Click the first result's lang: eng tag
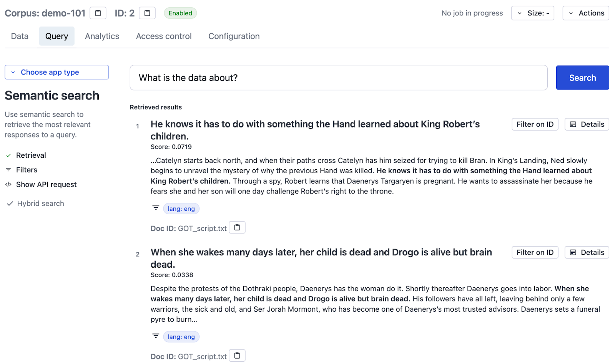 click(x=181, y=209)
